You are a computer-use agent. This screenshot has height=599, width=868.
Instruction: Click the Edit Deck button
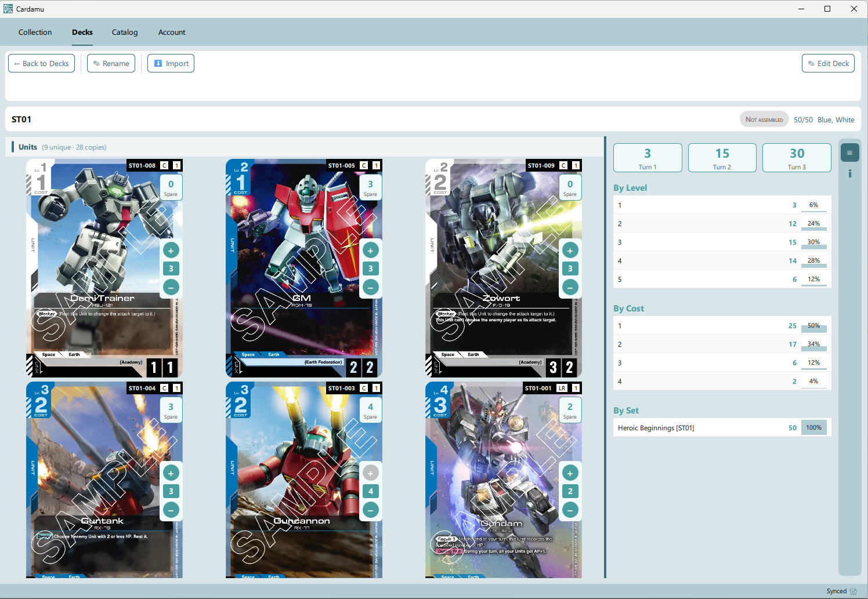click(x=828, y=63)
